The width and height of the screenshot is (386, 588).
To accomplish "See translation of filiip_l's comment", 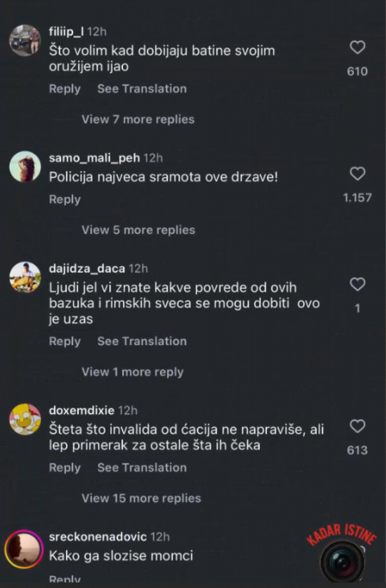I will tap(142, 89).
